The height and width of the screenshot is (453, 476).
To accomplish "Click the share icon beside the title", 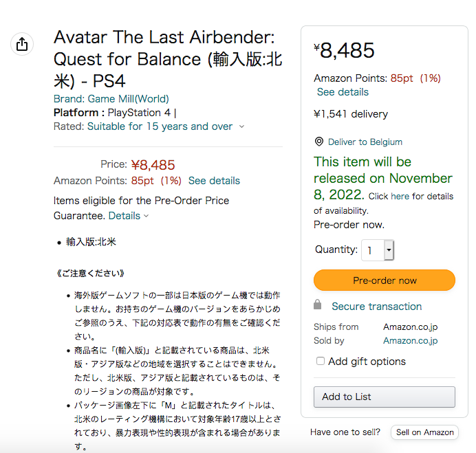I will 22,45.
